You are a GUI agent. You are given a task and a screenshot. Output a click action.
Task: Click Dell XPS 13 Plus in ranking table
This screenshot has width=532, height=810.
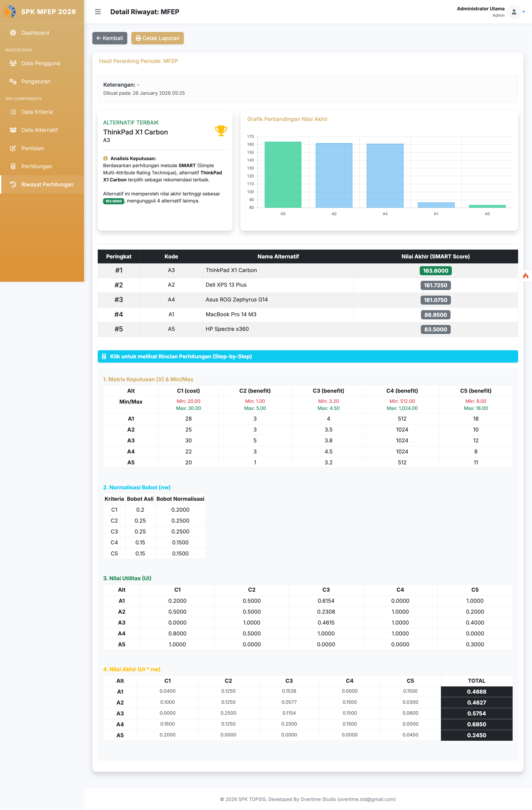[x=226, y=285]
